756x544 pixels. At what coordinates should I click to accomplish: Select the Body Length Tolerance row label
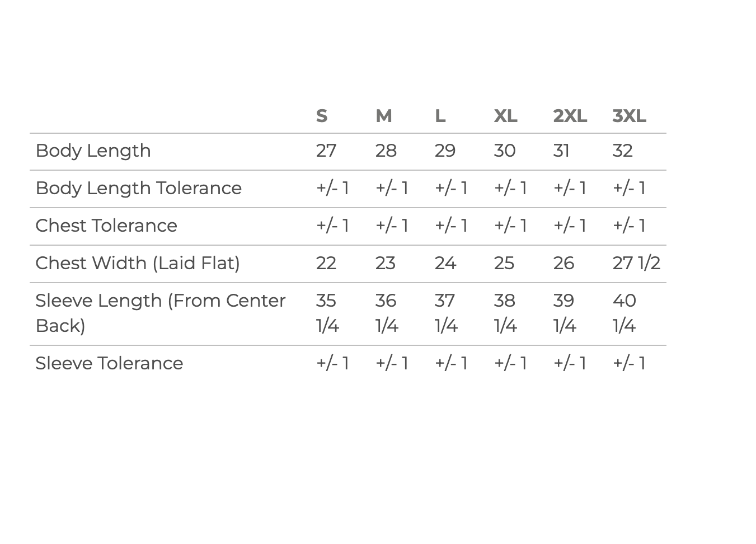[x=139, y=188]
